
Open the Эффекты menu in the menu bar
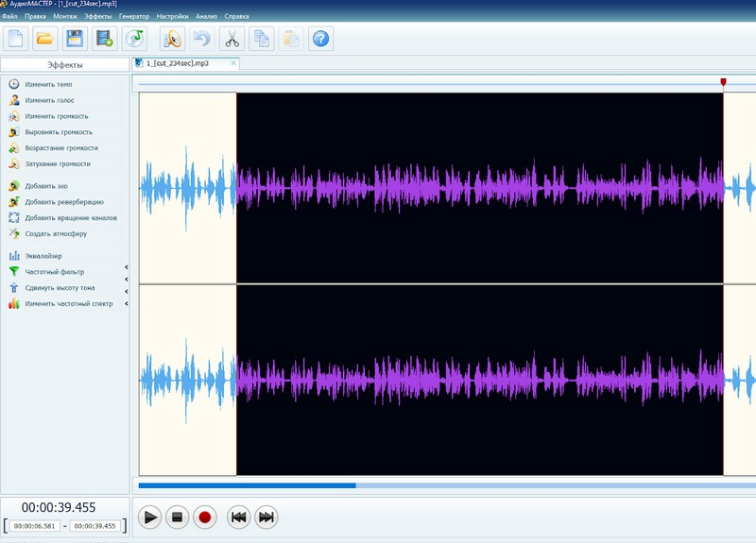coord(96,16)
